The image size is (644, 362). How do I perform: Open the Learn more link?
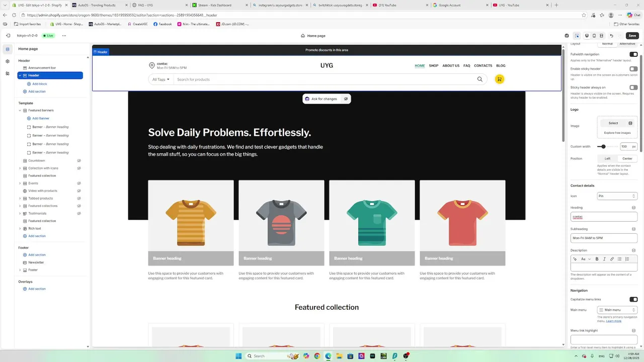click(x=614, y=321)
